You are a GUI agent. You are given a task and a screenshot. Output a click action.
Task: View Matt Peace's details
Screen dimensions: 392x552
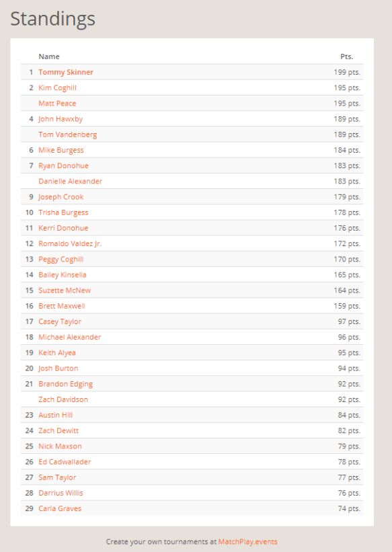56,103
